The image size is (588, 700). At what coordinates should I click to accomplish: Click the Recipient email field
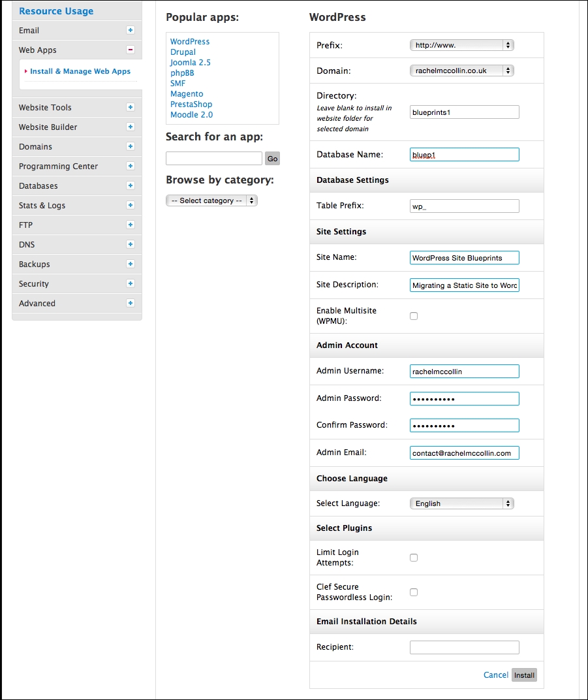[465, 647]
